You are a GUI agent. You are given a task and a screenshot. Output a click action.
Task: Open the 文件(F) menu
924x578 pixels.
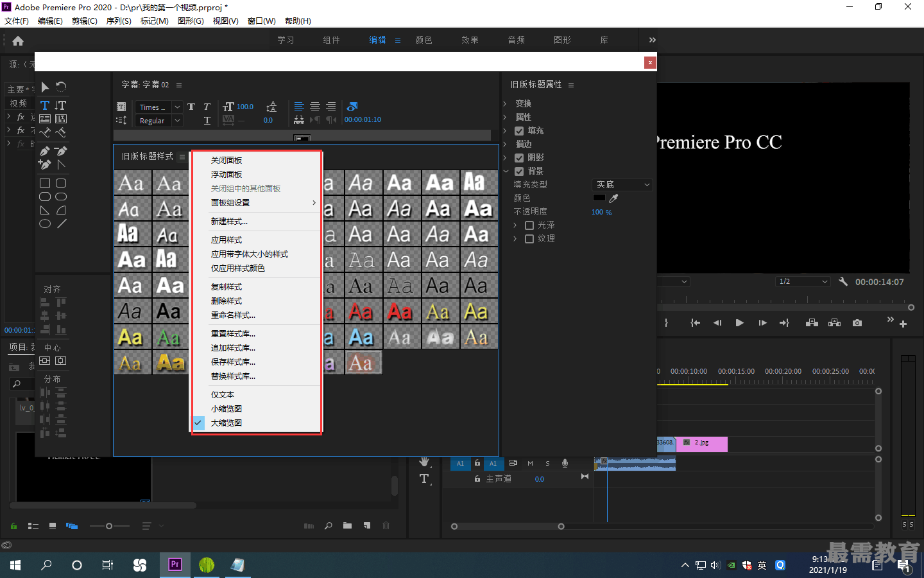pos(17,21)
